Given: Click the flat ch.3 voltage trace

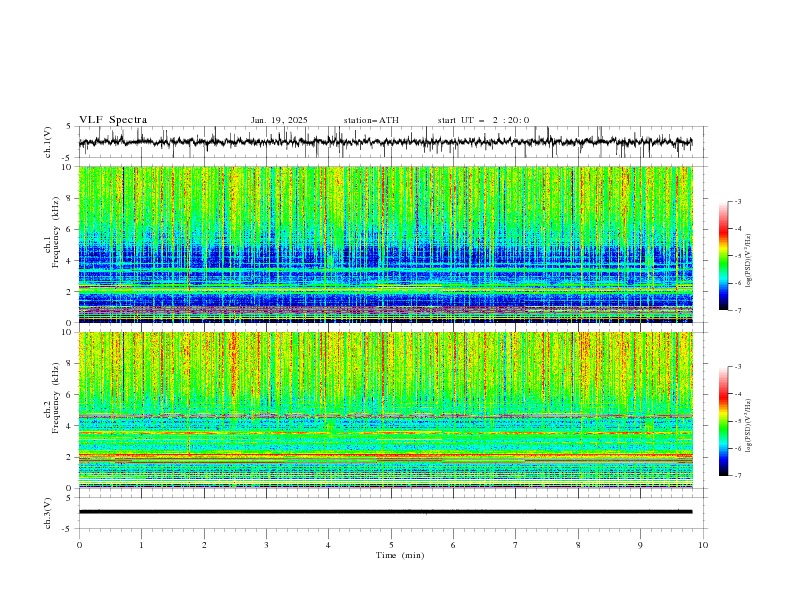Looking at the screenshot, I should coord(385,512).
